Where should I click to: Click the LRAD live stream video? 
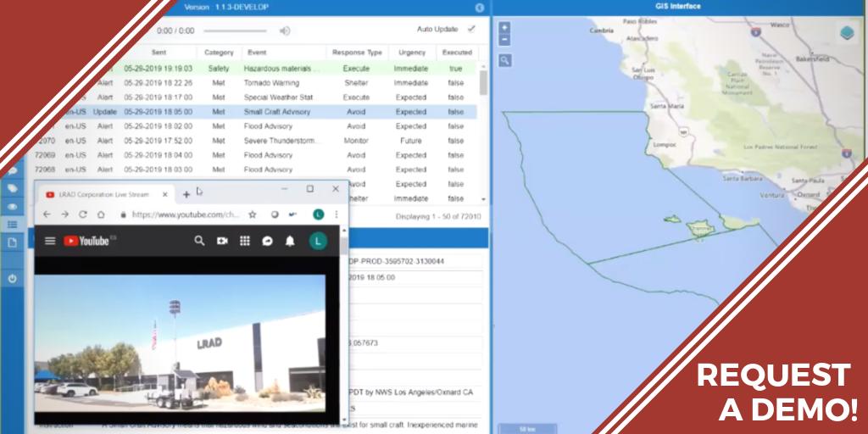pos(180,343)
